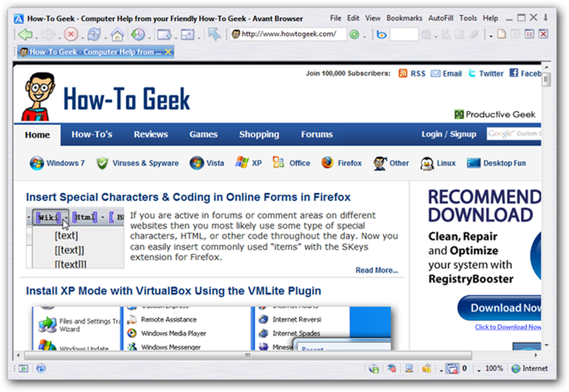Click the red close-all toolbar icon

coord(543,35)
